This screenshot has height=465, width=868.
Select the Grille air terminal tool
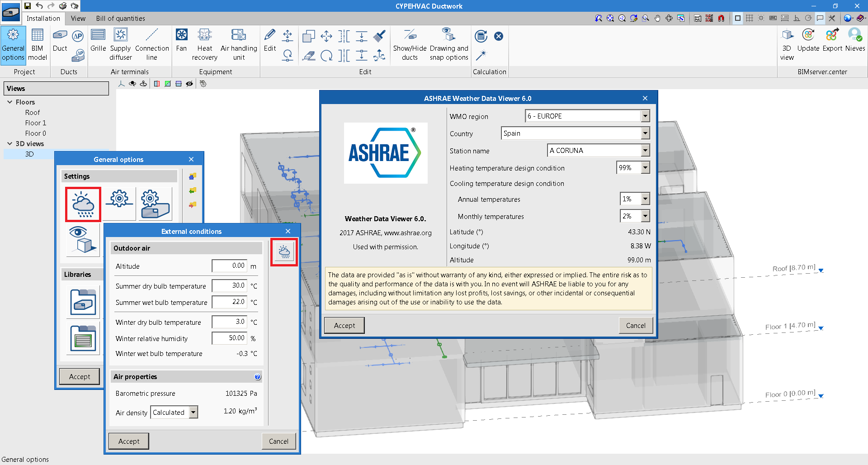coord(98,41)
